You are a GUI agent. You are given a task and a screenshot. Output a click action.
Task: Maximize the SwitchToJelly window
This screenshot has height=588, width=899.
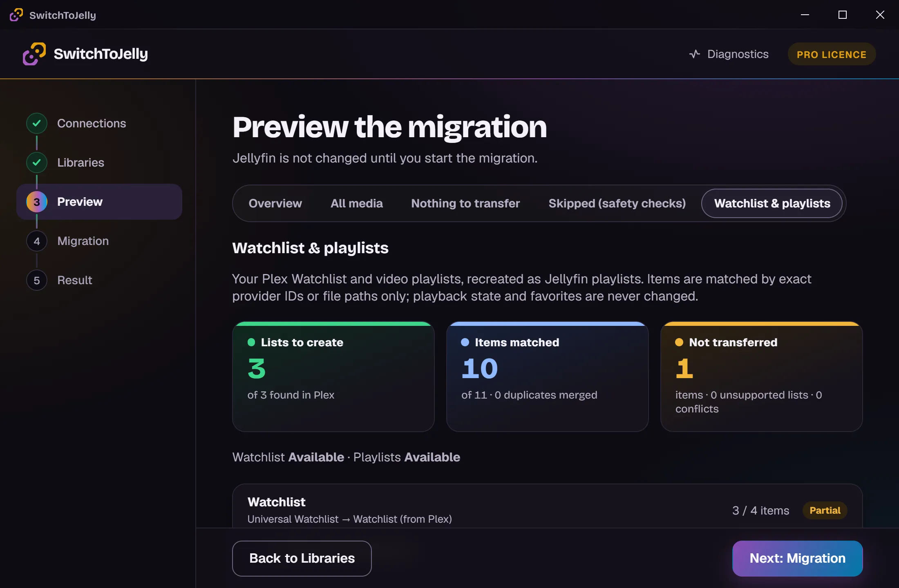(843, 15)
